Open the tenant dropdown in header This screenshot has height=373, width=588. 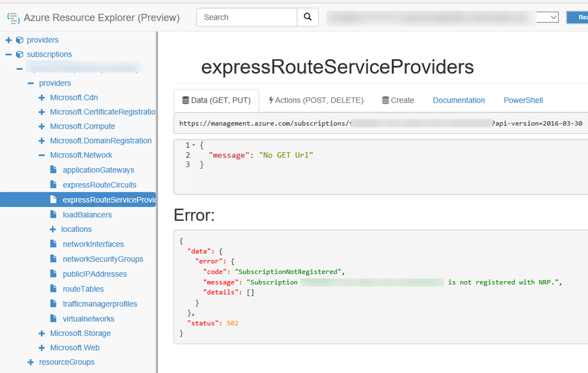(x=547, y=17)
